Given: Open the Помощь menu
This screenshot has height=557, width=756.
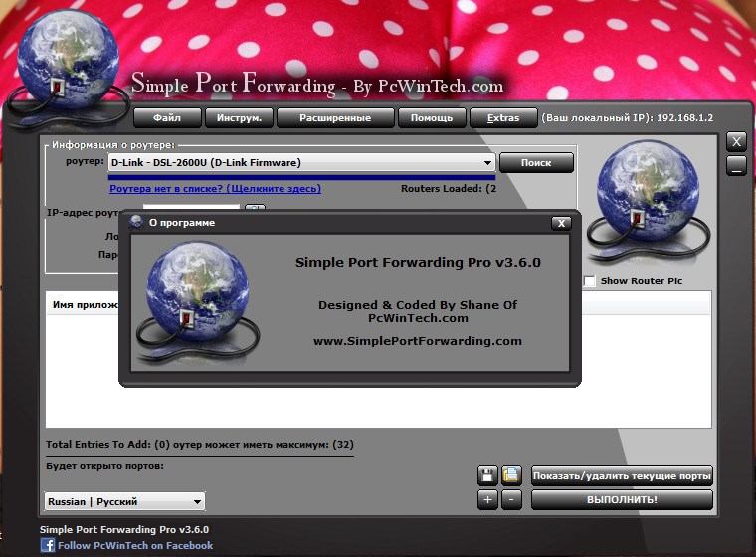Looking at the screenshot, I should click(432, 118).
